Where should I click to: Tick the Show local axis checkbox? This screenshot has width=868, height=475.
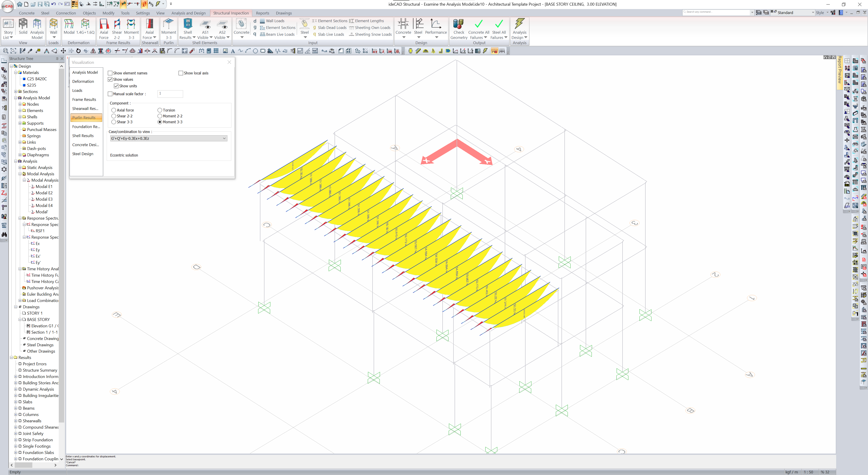click(181, 73)
